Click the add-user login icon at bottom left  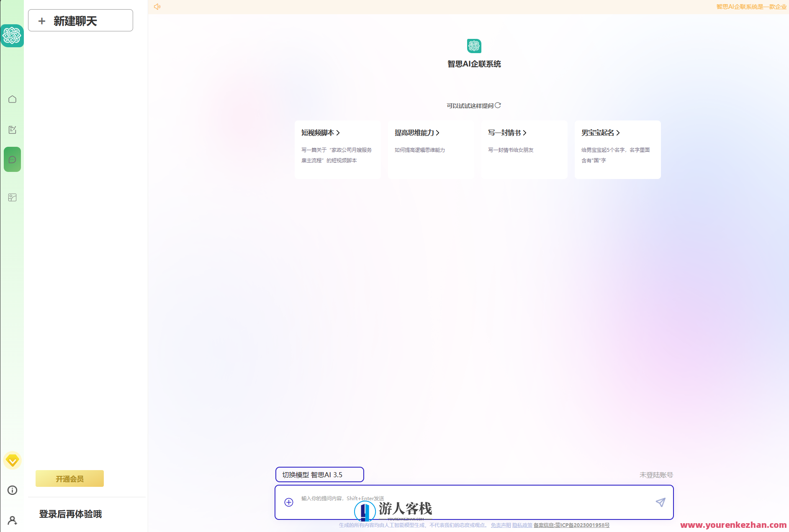12,521
